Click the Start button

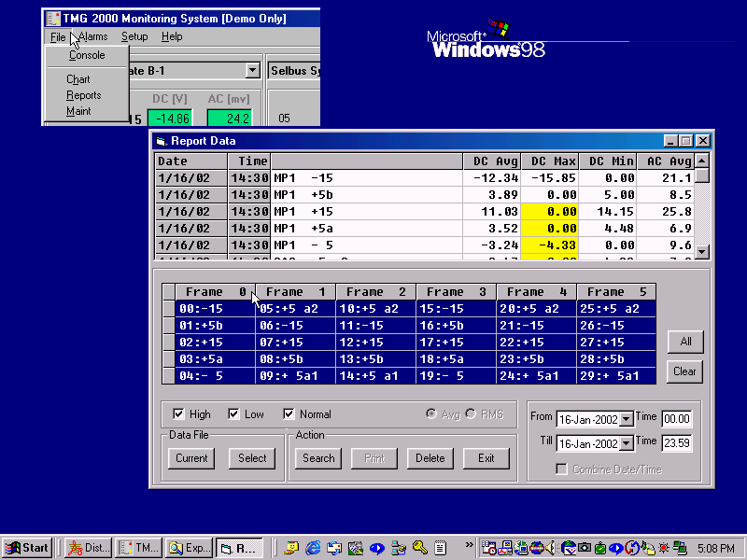point(27,548)
